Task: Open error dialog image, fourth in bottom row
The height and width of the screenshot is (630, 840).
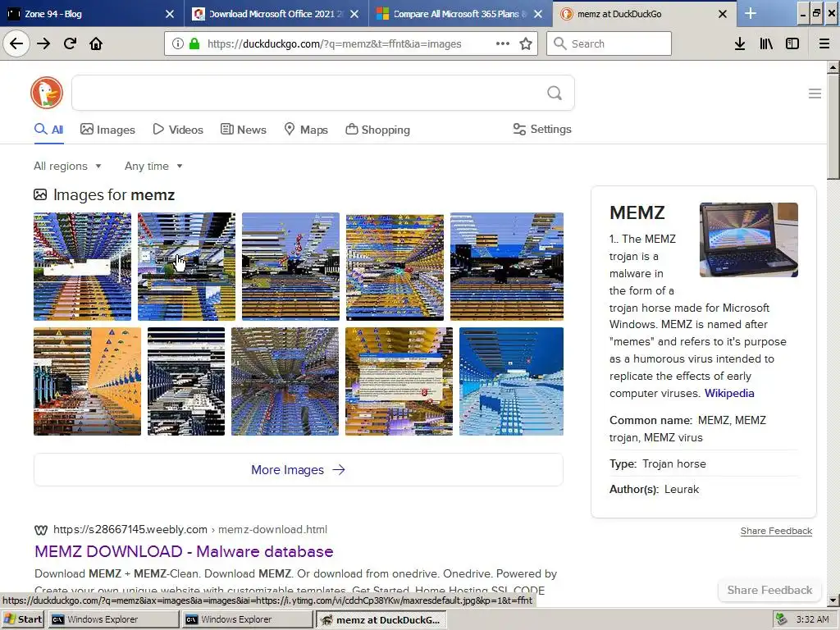Action: [x=399, y=381]
